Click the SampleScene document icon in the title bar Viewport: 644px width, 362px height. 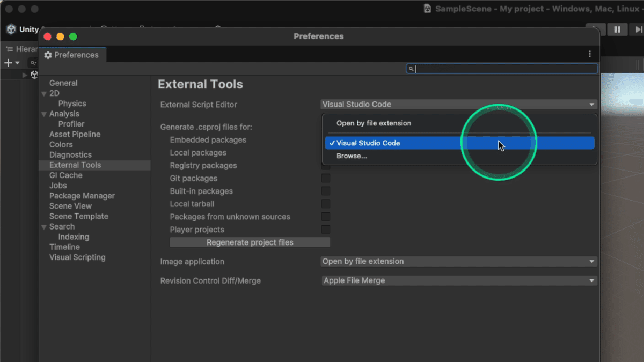(x=427, y=9)
